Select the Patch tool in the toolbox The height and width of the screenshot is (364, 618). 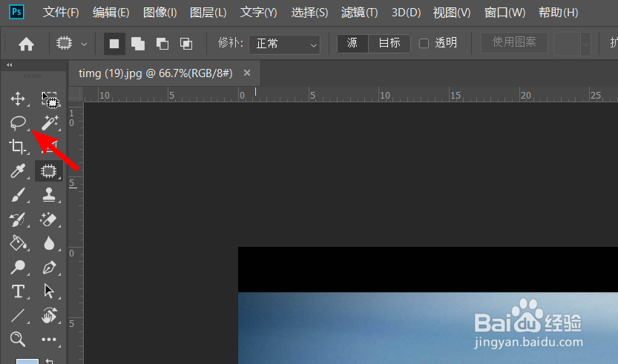(x=49, y=171)
